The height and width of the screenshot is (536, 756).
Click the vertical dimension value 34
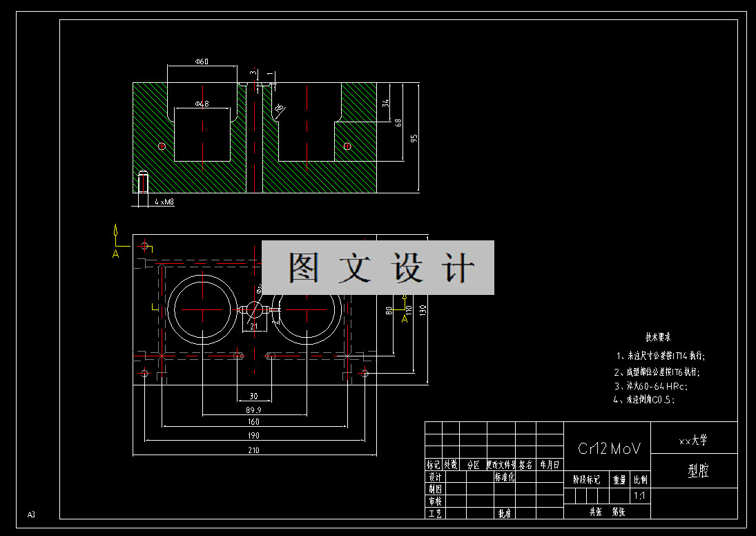(385, 103)
